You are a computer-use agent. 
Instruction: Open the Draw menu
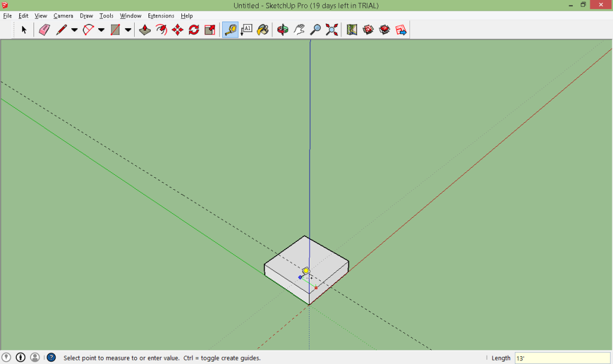coord(86,16)
